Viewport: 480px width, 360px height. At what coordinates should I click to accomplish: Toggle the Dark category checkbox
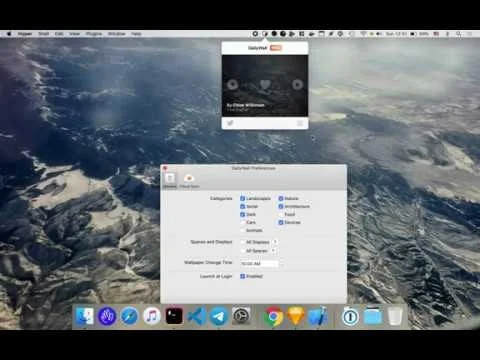[243, 214]
